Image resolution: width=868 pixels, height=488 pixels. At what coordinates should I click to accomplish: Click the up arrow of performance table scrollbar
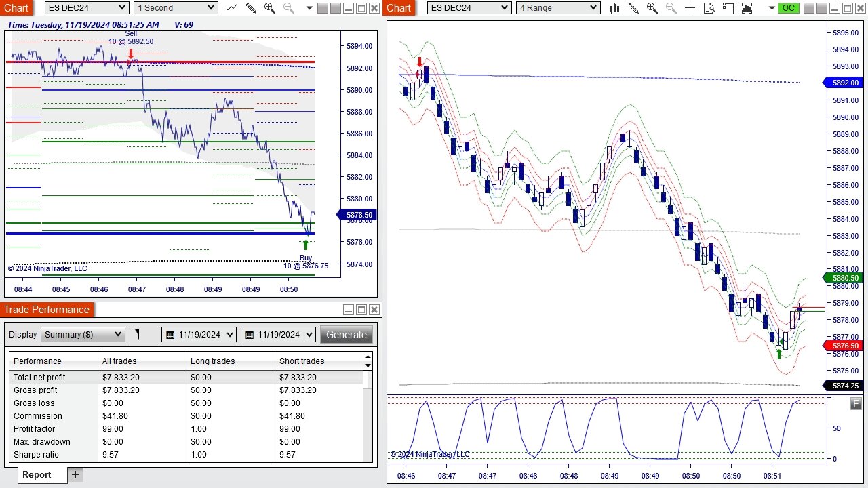point(368,357)
